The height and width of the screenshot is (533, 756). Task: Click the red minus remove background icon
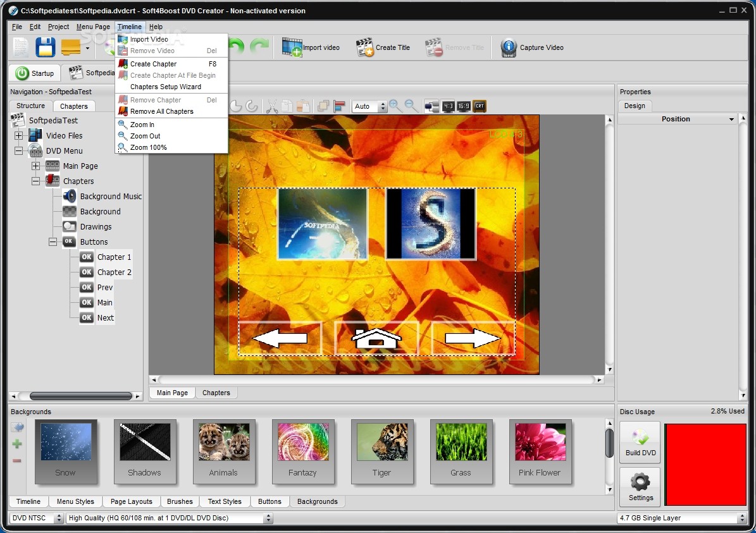[17, 461]
